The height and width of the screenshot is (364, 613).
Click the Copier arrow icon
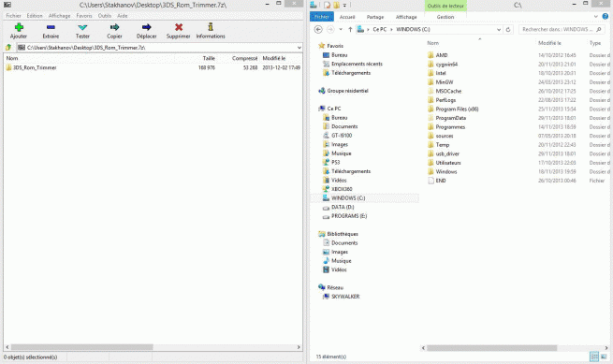114,27
